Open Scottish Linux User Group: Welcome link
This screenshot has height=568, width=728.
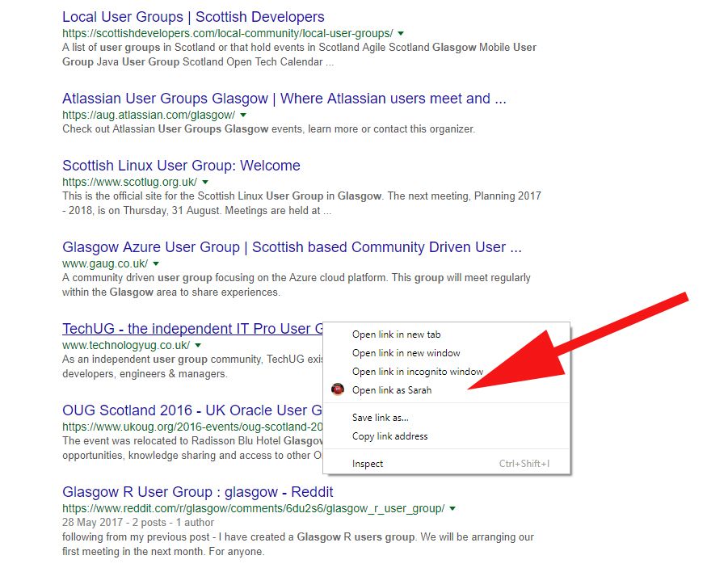coord(181,166)
